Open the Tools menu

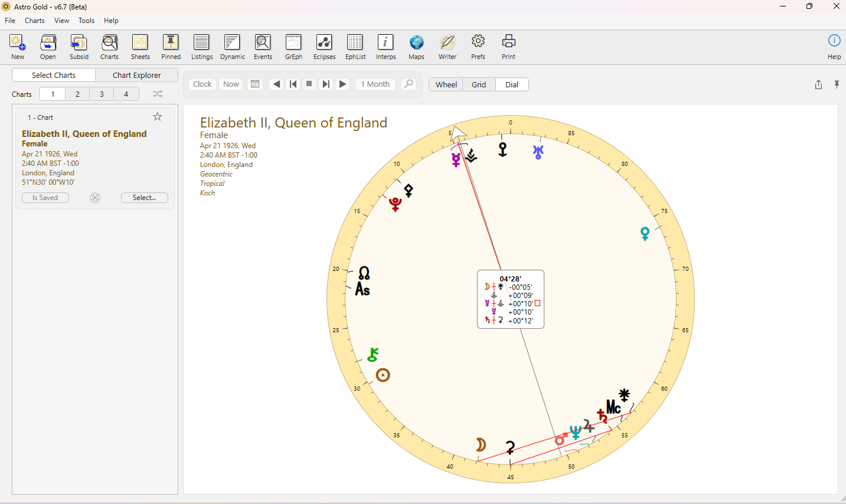coord(86,20)
